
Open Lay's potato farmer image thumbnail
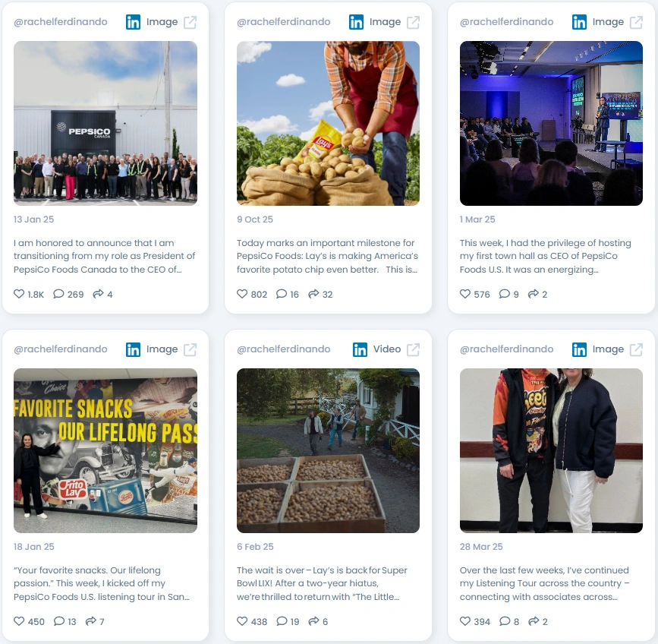tap(328, 123)
